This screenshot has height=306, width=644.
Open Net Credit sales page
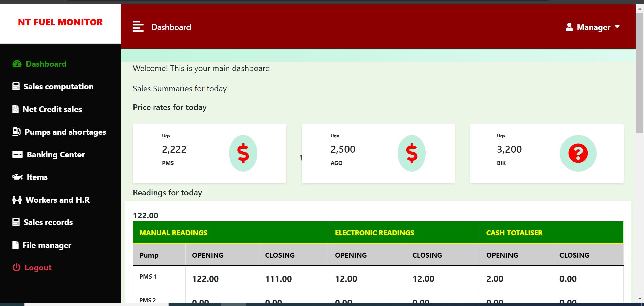(52, 109)
